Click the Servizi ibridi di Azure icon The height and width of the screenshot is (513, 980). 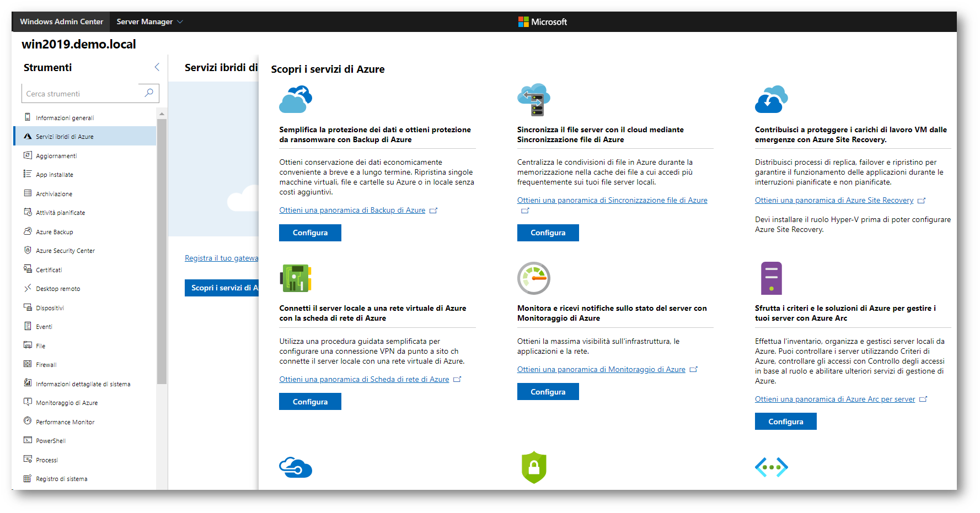[28, 136]
